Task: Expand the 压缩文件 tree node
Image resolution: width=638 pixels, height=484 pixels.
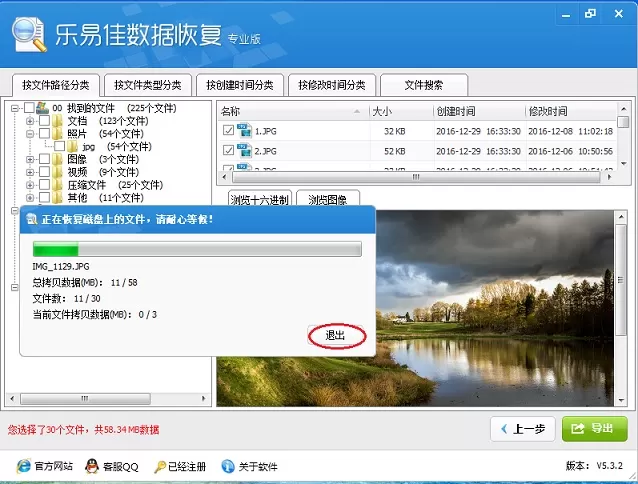Action: point(30,185)
